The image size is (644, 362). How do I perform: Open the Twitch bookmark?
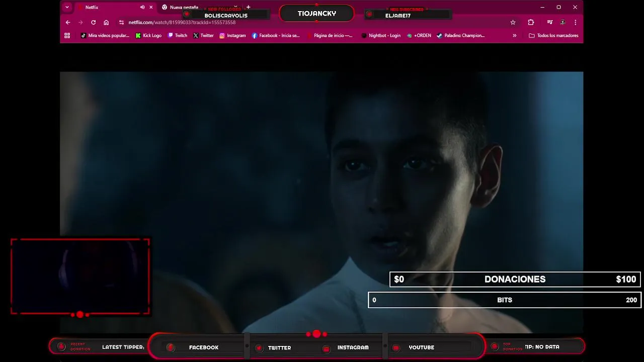click(178, 35)
